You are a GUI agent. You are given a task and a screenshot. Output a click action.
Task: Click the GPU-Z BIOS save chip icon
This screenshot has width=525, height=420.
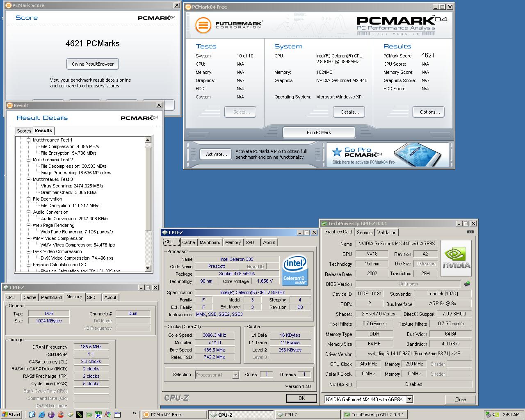pos(467,283)
